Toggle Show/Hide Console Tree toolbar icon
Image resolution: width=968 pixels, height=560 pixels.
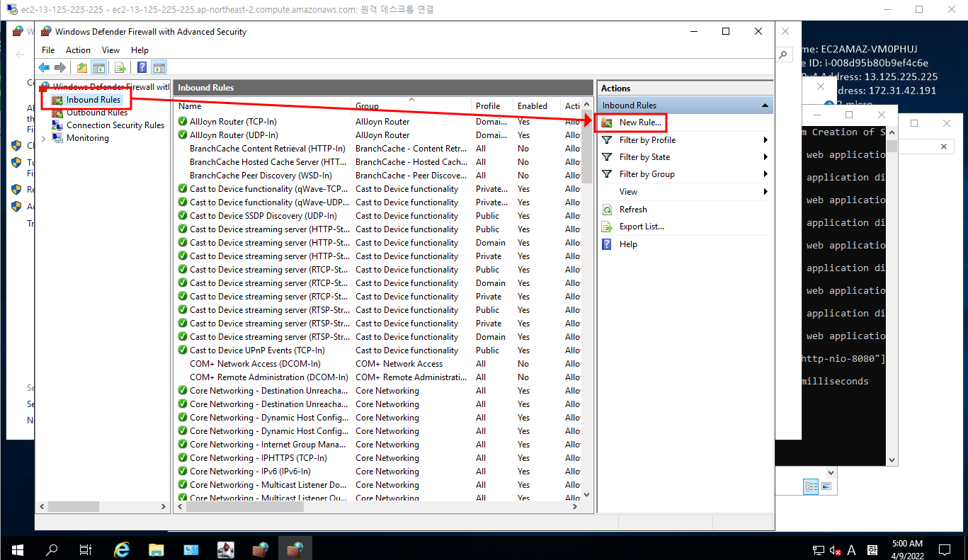[x=99, y=68]
